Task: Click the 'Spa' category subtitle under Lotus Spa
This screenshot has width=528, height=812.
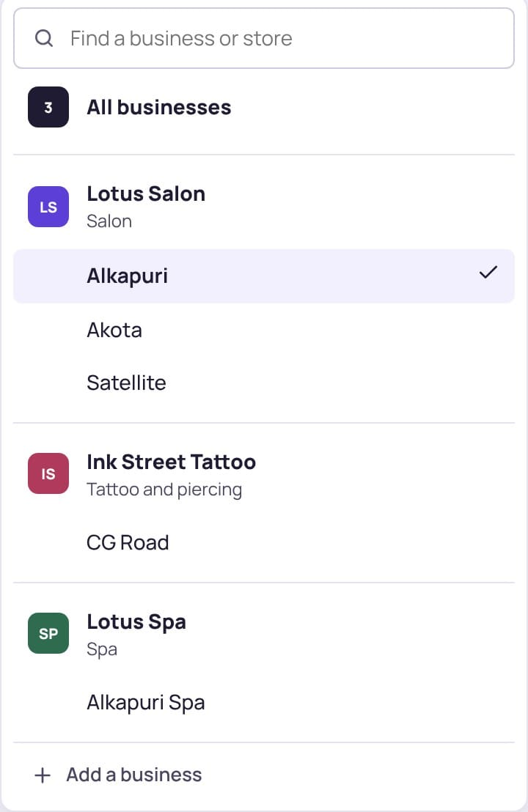Action: point(101,649)
